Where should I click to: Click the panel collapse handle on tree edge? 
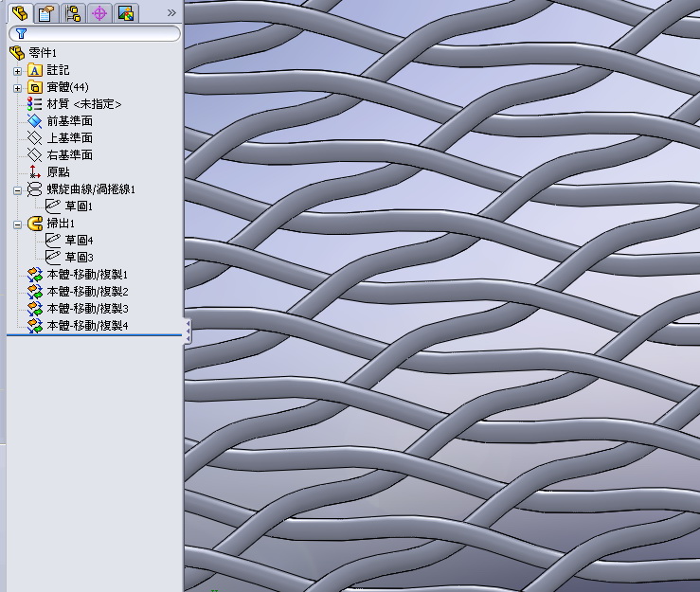188,331
